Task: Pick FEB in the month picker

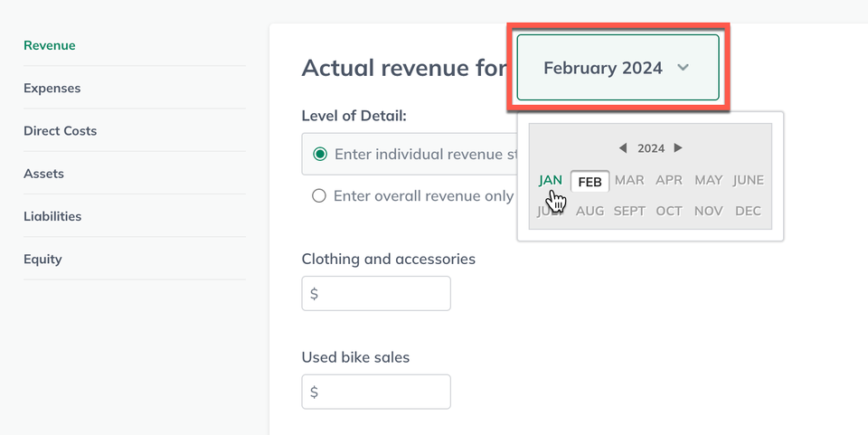Action: (590, 182)
